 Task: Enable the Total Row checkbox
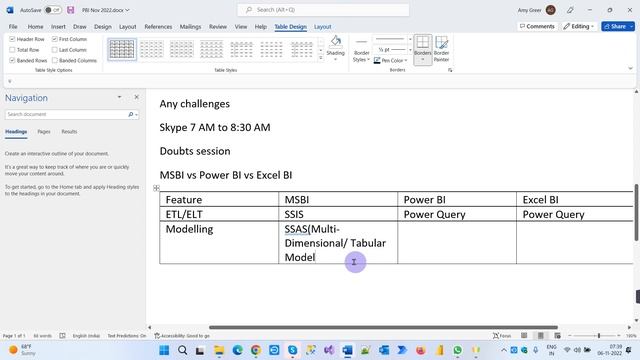(x=12, y=50)
